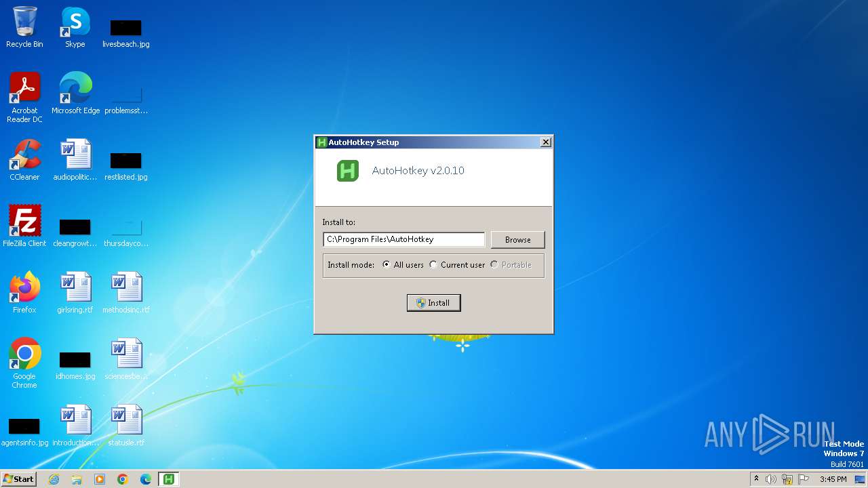Select the statusle.rtf document
Image resolution: width=868 pixels, height=488 pixels.
coord(126,426)
